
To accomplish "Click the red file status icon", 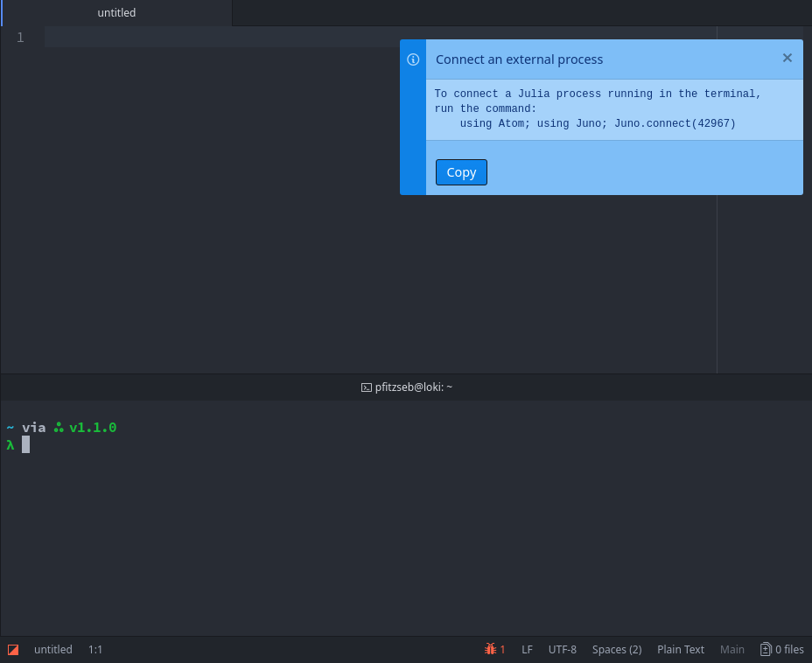I will tap(13, 650).
